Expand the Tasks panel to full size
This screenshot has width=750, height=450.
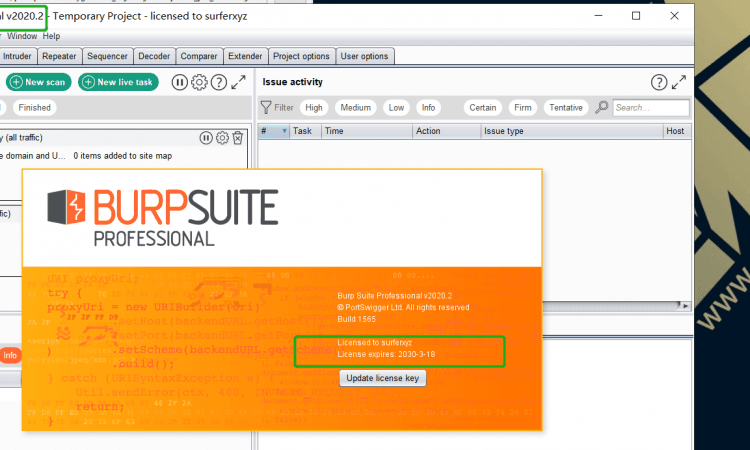238,82
